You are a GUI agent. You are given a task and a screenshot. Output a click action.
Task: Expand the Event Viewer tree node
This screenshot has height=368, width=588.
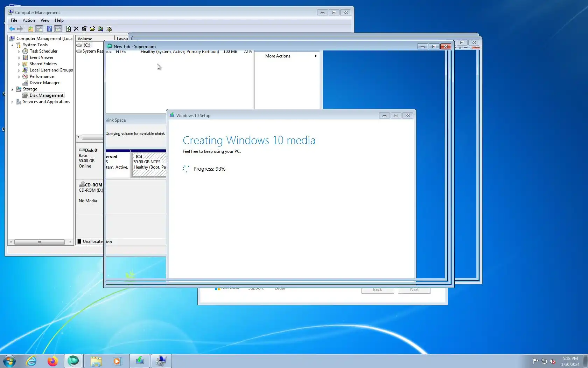point(19,57)
